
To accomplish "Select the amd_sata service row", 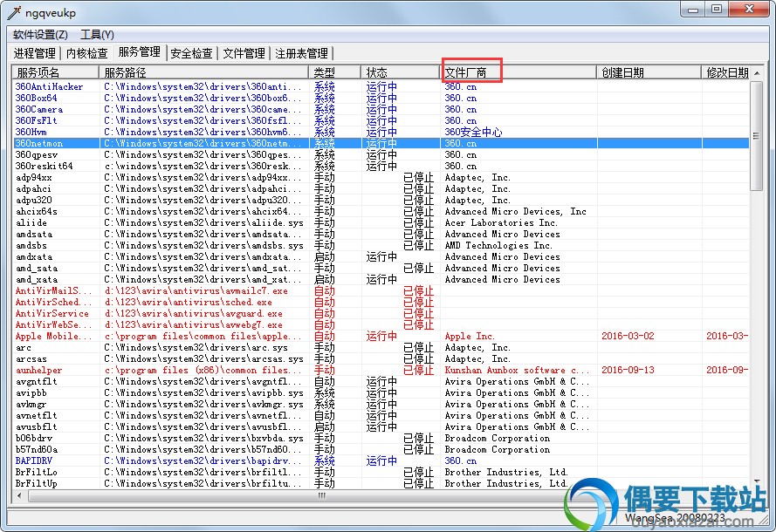I will coord(381,269).
